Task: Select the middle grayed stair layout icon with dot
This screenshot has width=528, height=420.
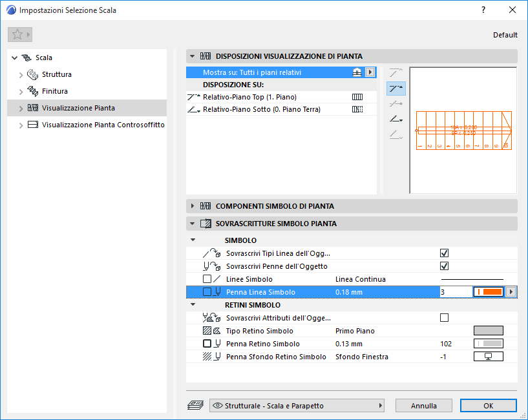Action: [396, 104]
